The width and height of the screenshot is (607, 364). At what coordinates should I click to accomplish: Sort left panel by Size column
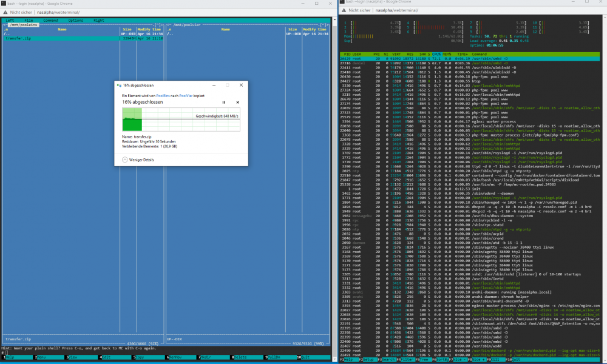pos(127,29)
